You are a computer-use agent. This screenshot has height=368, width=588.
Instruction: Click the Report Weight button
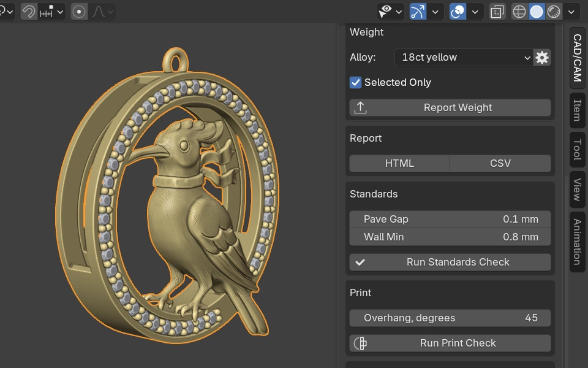coord(450,108)
